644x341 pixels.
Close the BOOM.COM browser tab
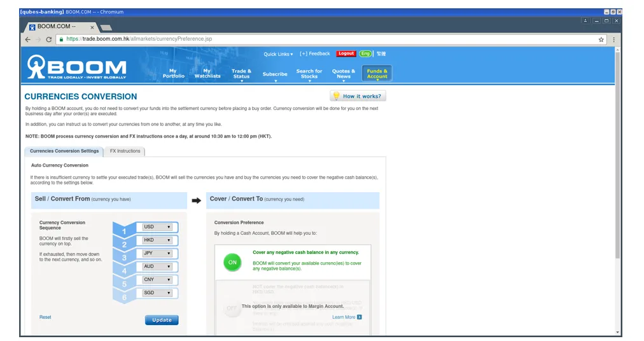tap(92, 27)
